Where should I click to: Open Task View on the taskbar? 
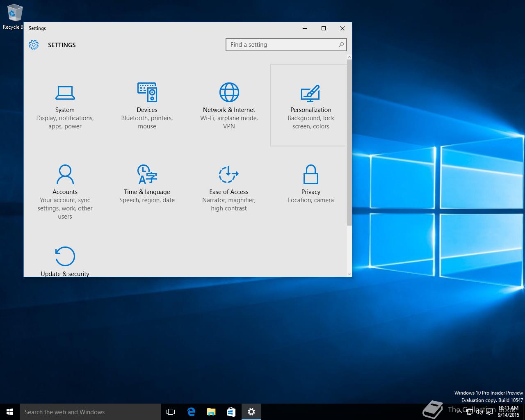[x=170, y=412]
